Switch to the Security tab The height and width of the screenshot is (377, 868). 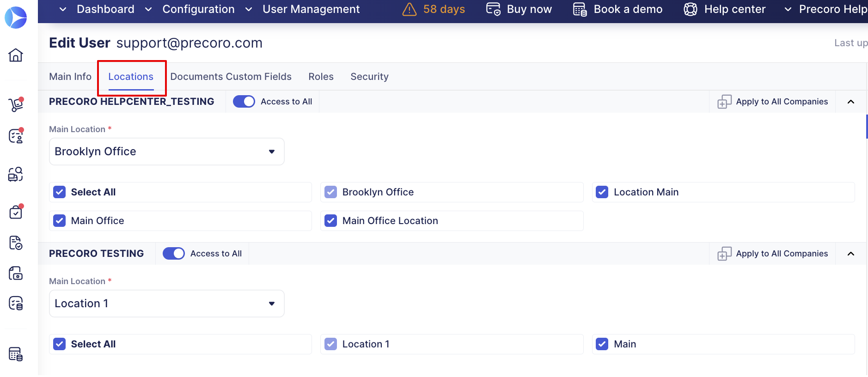369,77
